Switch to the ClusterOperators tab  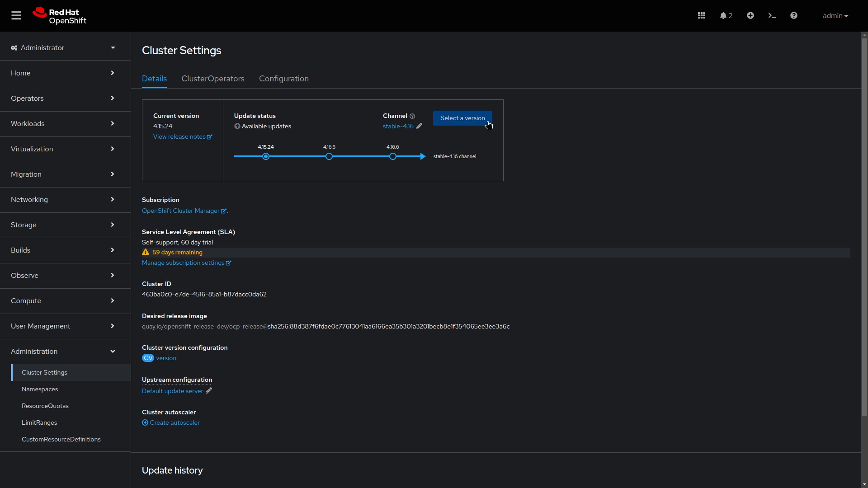pos(213,78)
